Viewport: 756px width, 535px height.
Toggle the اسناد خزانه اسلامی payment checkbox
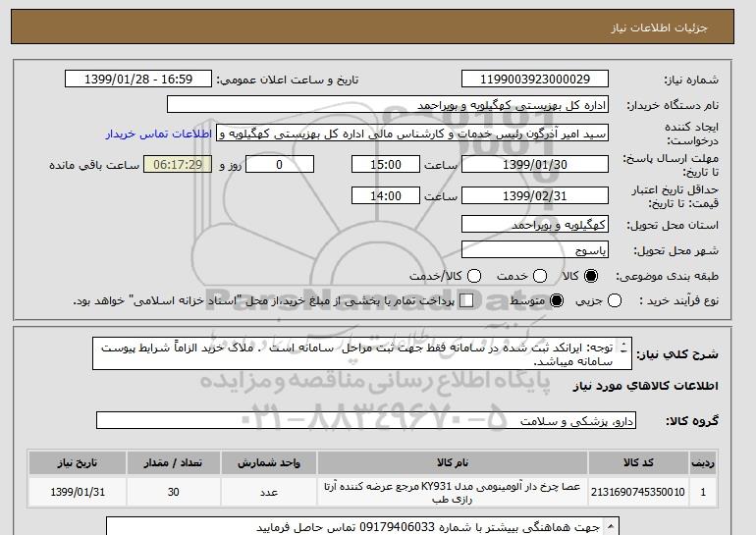466,300
